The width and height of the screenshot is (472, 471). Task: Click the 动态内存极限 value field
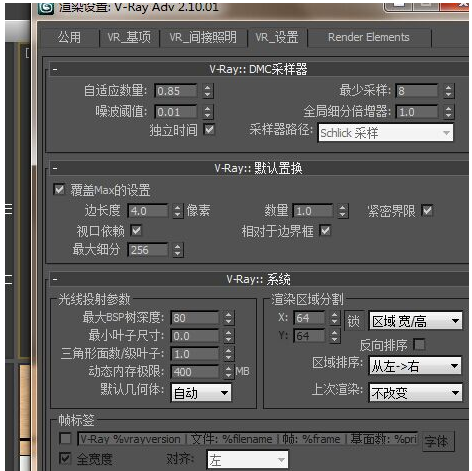pyautogui.click(x=195, y=372)
